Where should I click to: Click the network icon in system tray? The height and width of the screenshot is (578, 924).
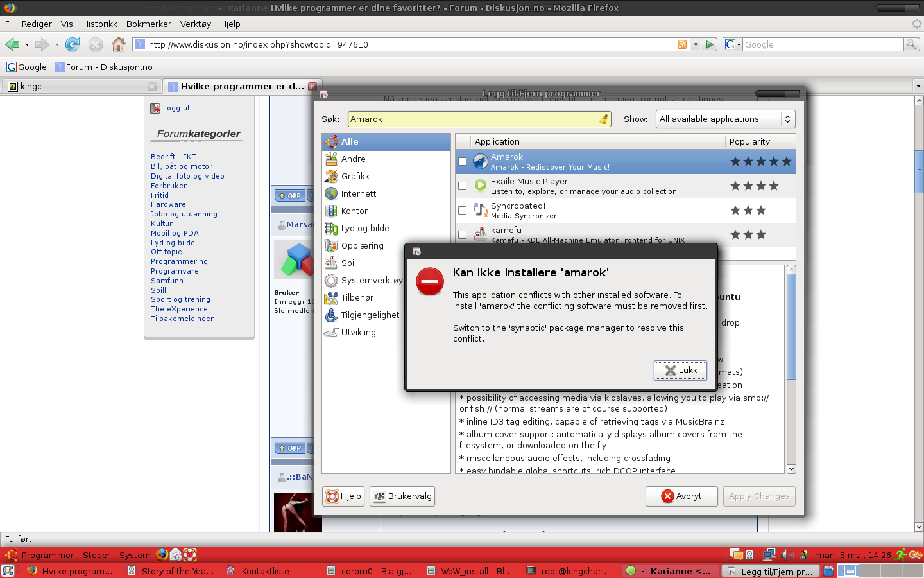point(769,555)
